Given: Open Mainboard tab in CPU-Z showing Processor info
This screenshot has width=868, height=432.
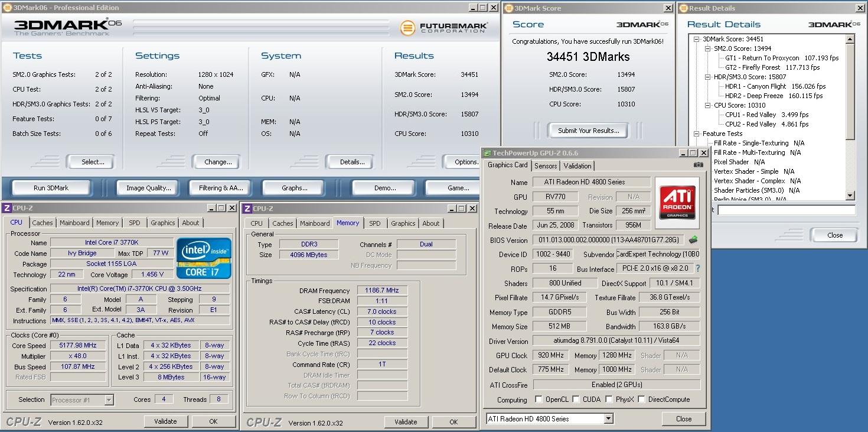Looking at the screenshot, I should coord(74,223).
